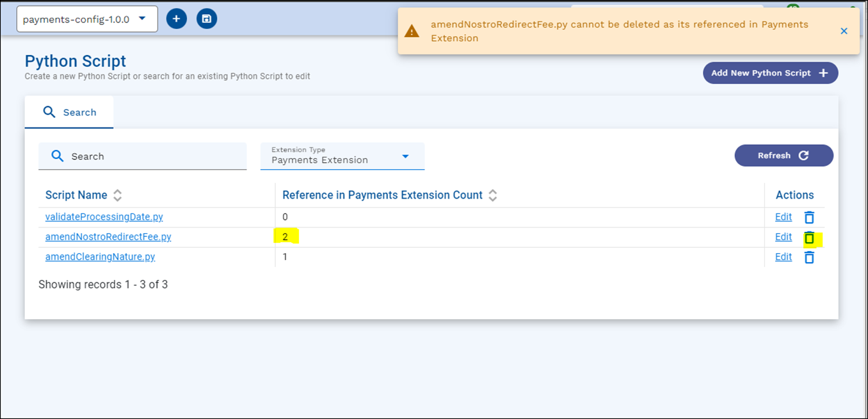The width and height of the screenshot is (868, 419).
Task: Select the Search tab
Action: point(69,112)
